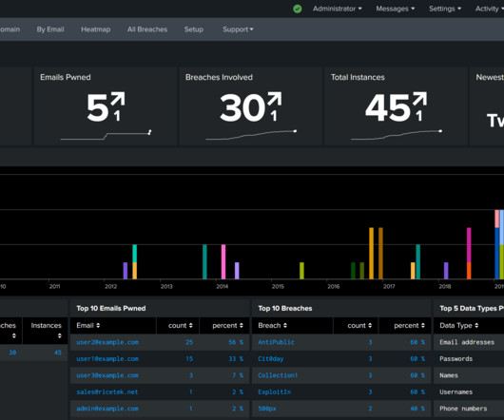Click the Emails Pwned sparkline
Image resolution: width=504 pixels, height=420 pixels.
tap(106, 135)
